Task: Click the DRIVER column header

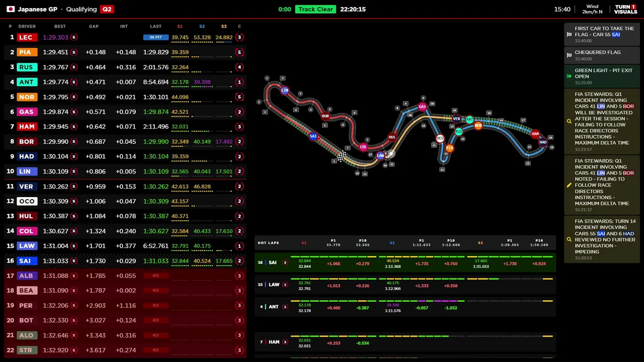Action: (27, 26)
